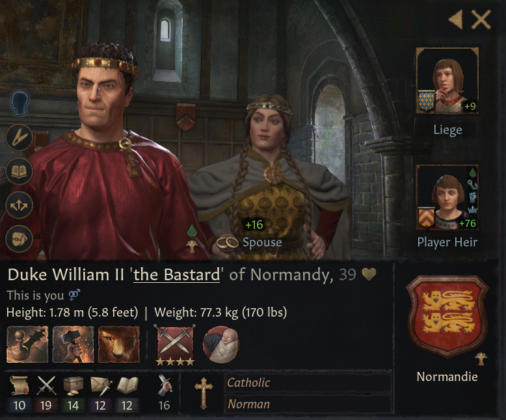Open the character DNA head silhouette icon
The image size is (506, 420).
click(21, 103)
